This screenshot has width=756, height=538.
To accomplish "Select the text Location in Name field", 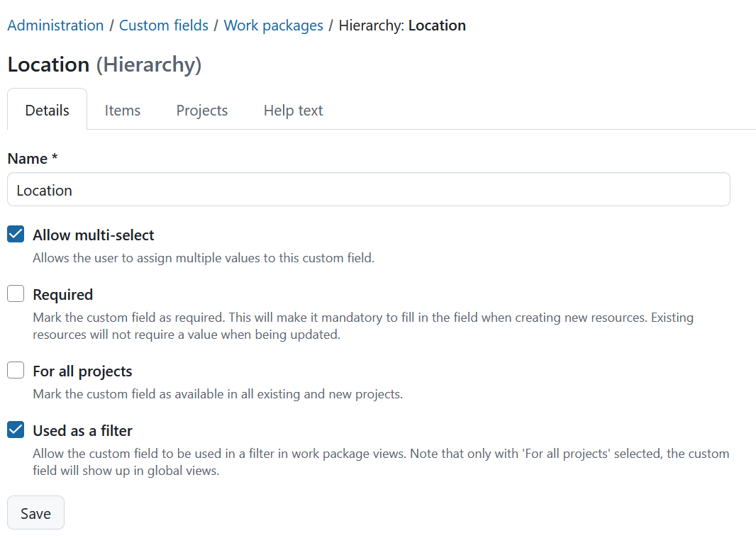I will point(44,189).
